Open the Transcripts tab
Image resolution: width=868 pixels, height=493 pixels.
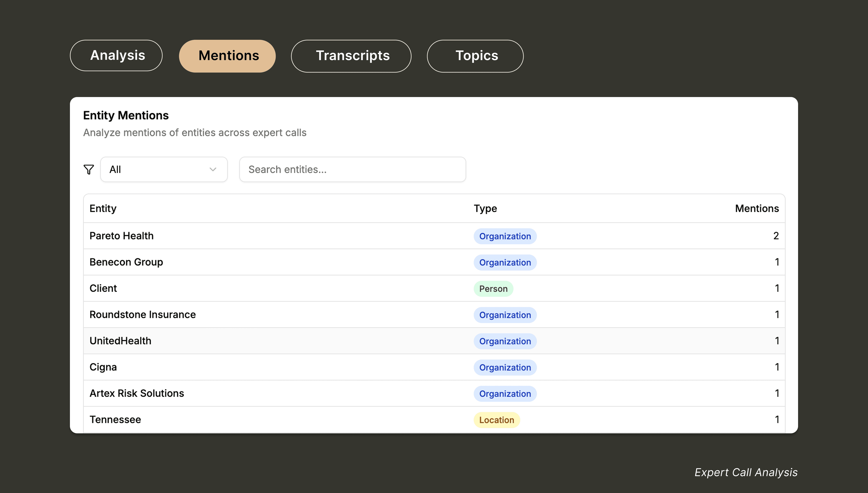[351, 56]
